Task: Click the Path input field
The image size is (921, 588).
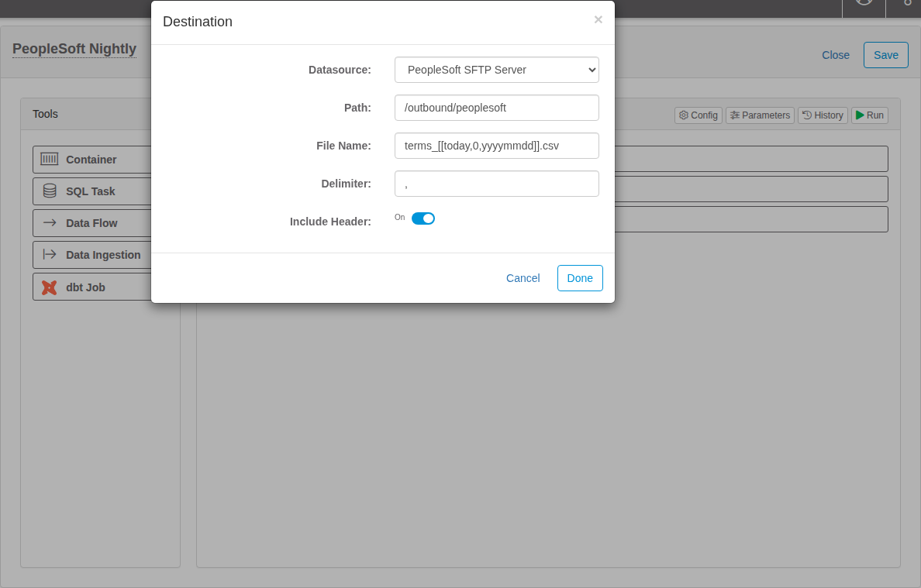Action: (x=497, y=108)
